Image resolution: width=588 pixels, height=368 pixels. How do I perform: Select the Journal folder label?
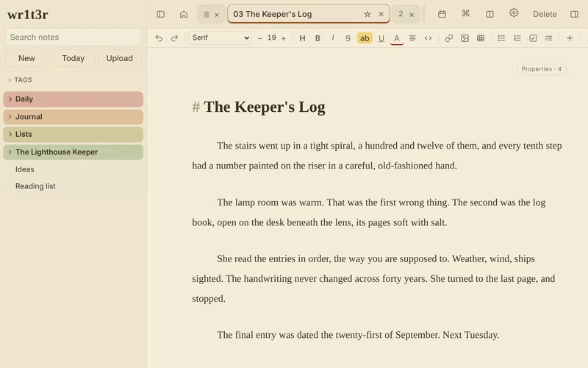click(x=29, y=117)
